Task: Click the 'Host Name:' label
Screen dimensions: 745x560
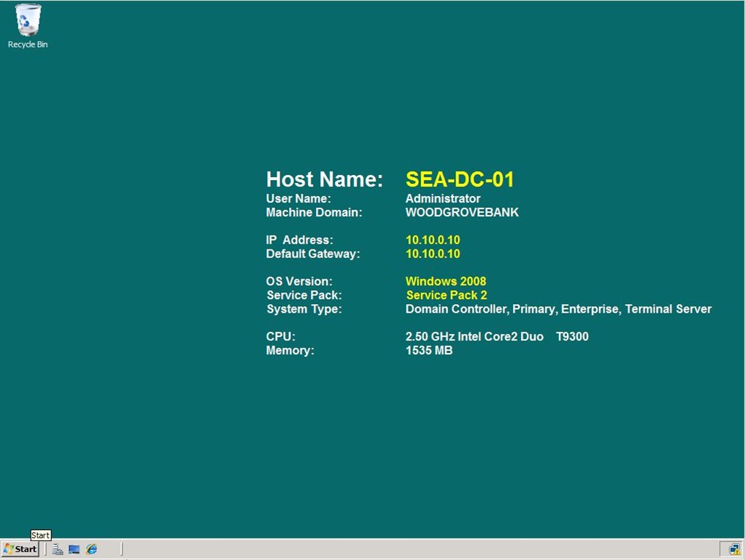Action: (325, 179)
